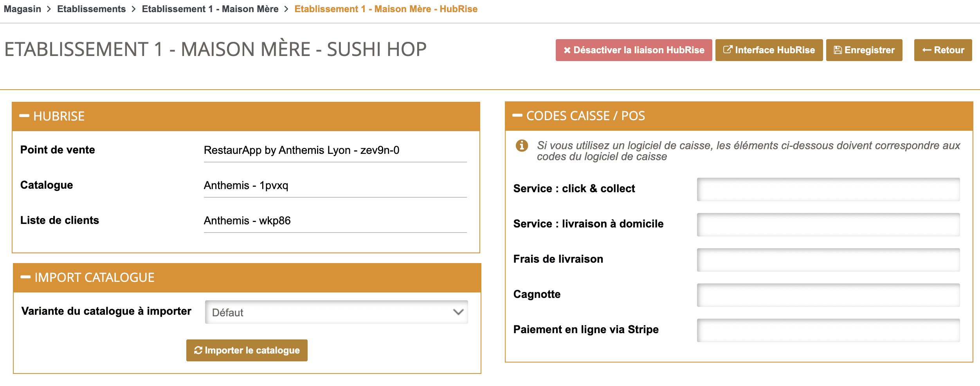Click the external link icon on Interface HubRise
Viewport: 980px width, 386px height.
click(728, 49)
